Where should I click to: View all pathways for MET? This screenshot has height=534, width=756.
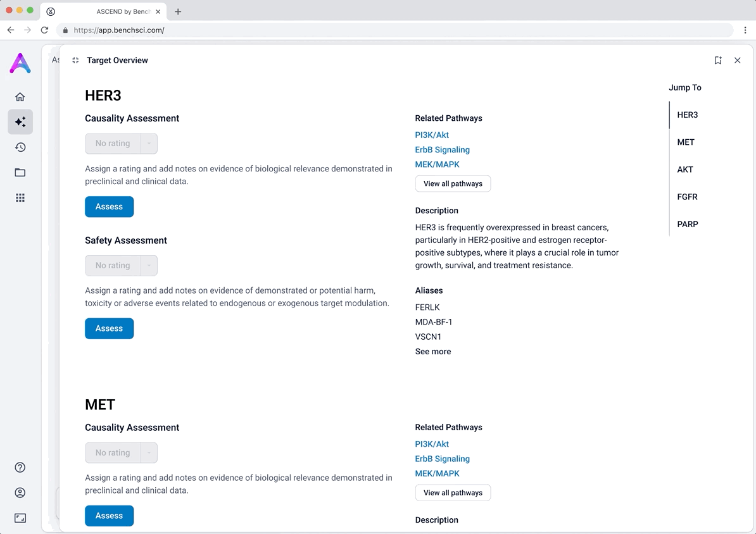pyautogui.click(x=453, y=492)
